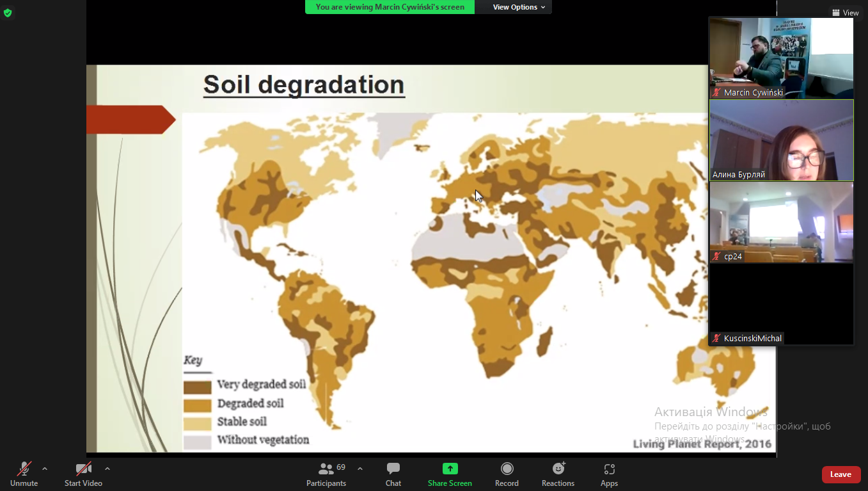Open the Chat panel

[x=393, y=469]
